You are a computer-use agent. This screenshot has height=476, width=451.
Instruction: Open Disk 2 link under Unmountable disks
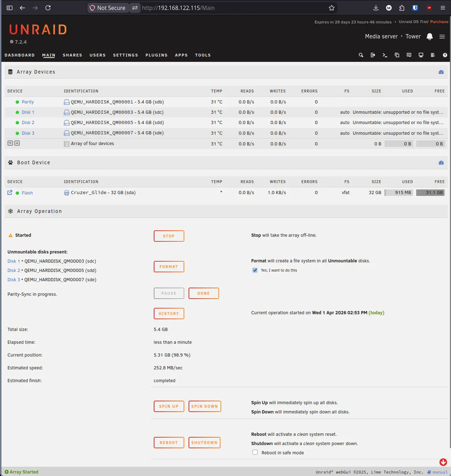(14, 271)
